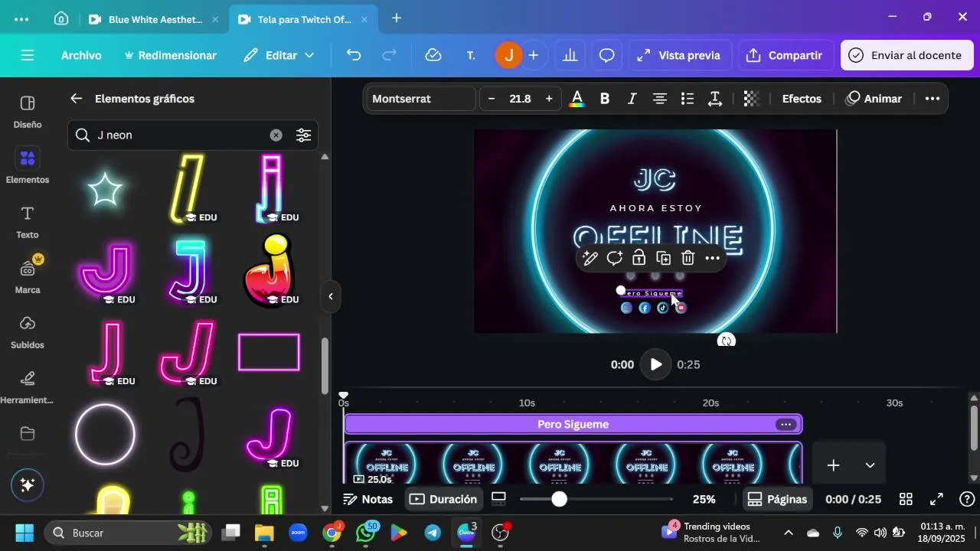Screen dimensions: 980x551
Task: Open the Montserrat font dropdown
Action: click(x=420, y=99)
